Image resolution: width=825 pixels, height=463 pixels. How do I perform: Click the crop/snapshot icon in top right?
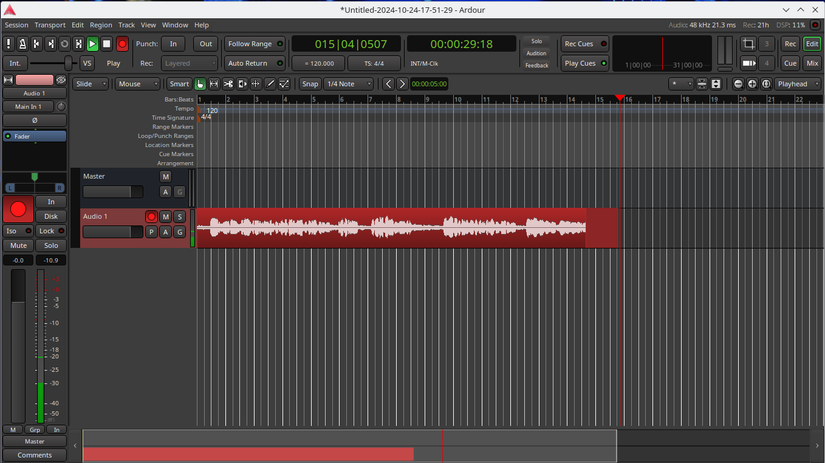tap(748, 44)
